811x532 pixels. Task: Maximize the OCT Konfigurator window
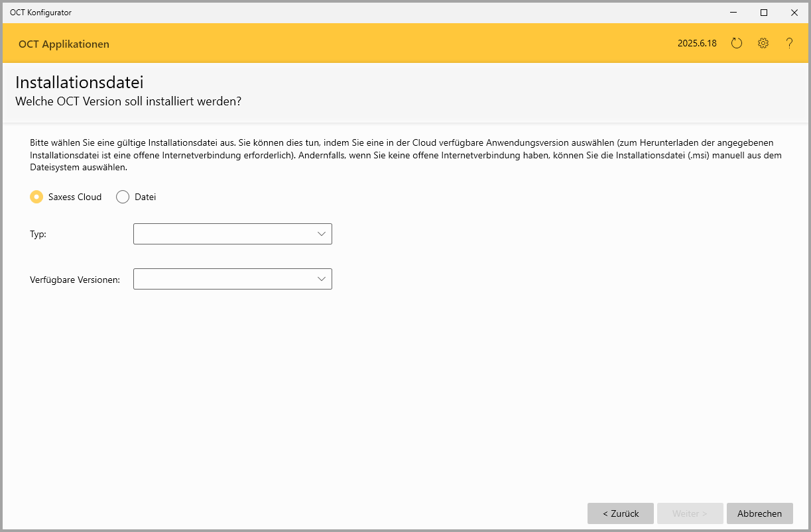(x=764, y=13)
